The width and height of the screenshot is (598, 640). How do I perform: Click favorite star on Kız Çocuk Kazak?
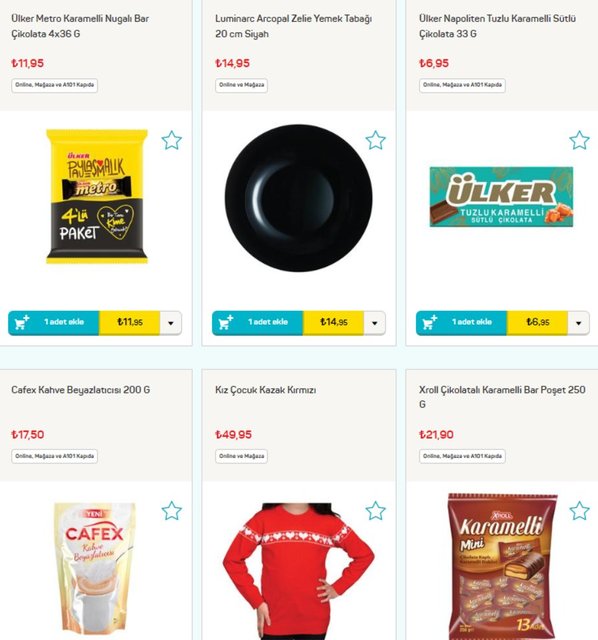pos(376,511)
